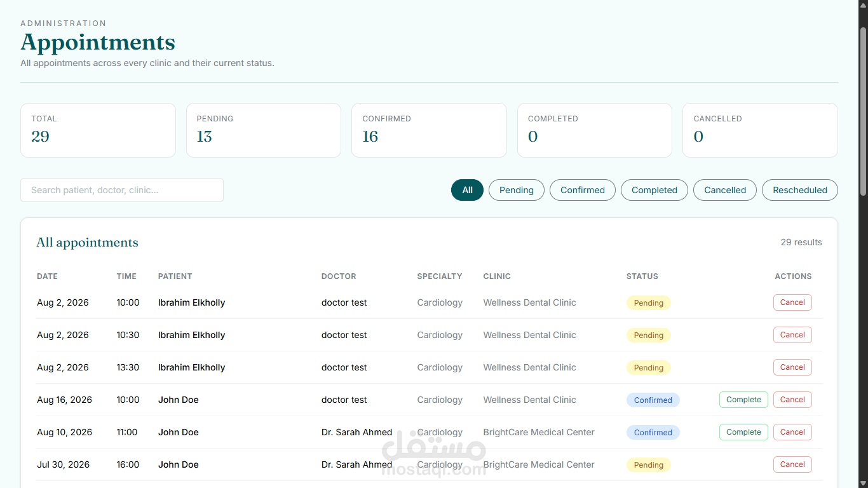Click the Appointments page heading
The height and width of the screenshot is (488, 868).
pos(98,42)
